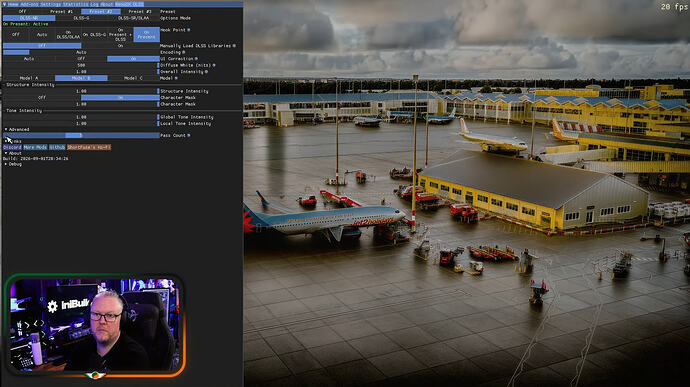Turn Character Mask On
The width and height of the screenshot is (690, 387).
[120, 97]
